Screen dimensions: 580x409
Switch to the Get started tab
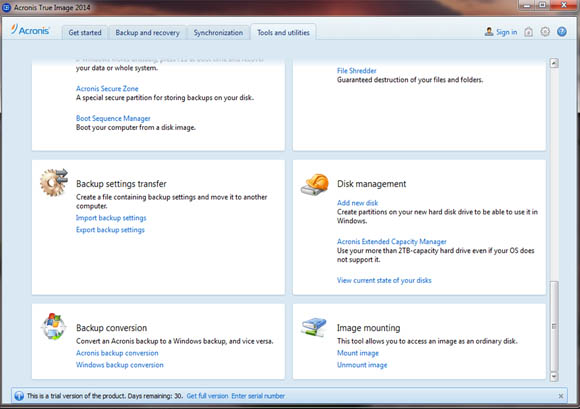(x=85, y=33)
